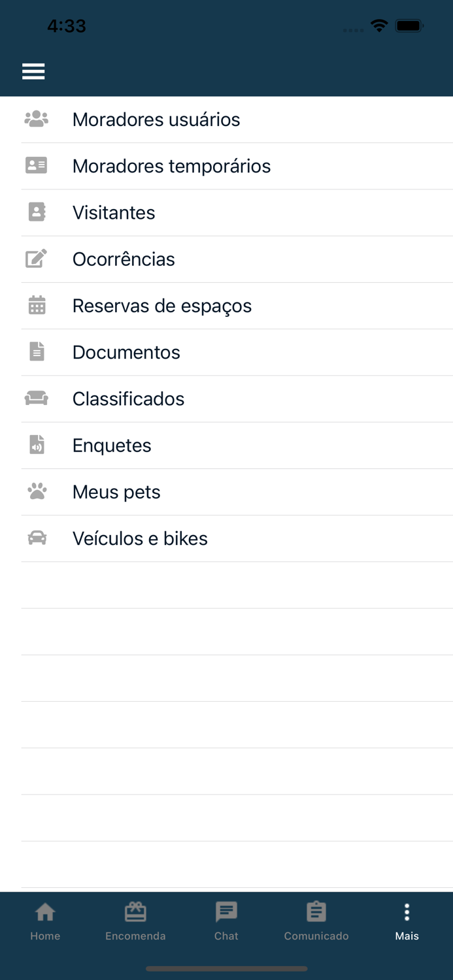Click the Moradores usuários group icon

click(x=36, y=119)
